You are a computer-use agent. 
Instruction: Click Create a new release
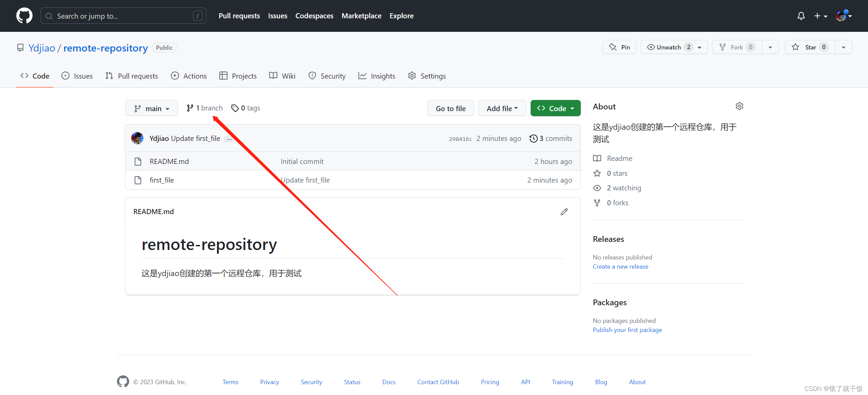(620, 267)
